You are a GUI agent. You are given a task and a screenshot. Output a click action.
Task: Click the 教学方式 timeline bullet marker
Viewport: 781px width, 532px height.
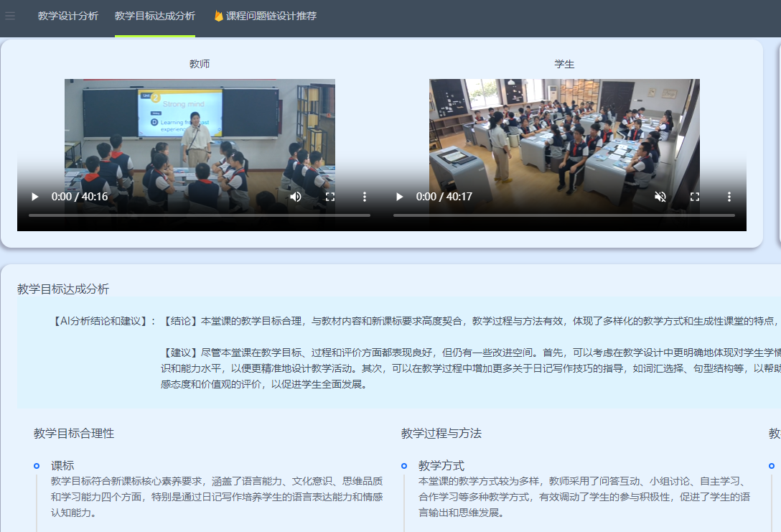(404, 466)
